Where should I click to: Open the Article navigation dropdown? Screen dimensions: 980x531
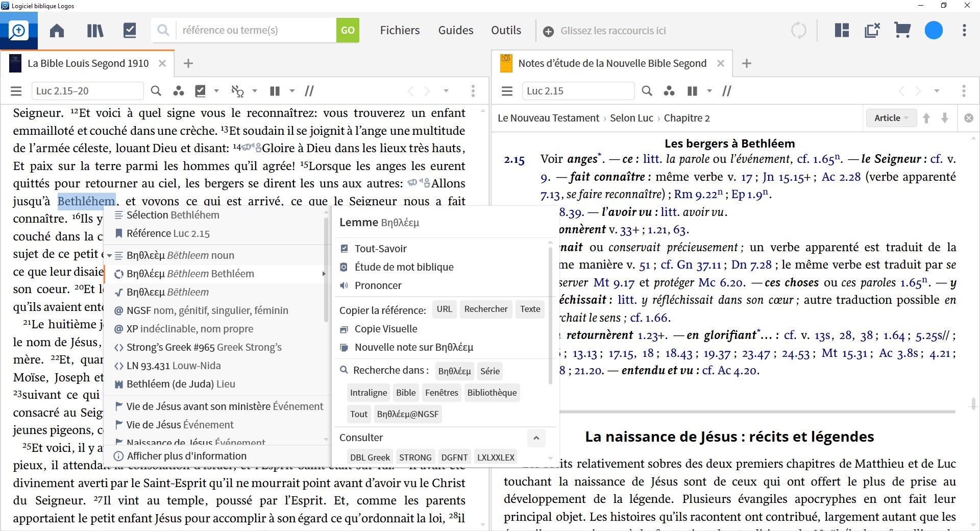click(x=892, y=118)
